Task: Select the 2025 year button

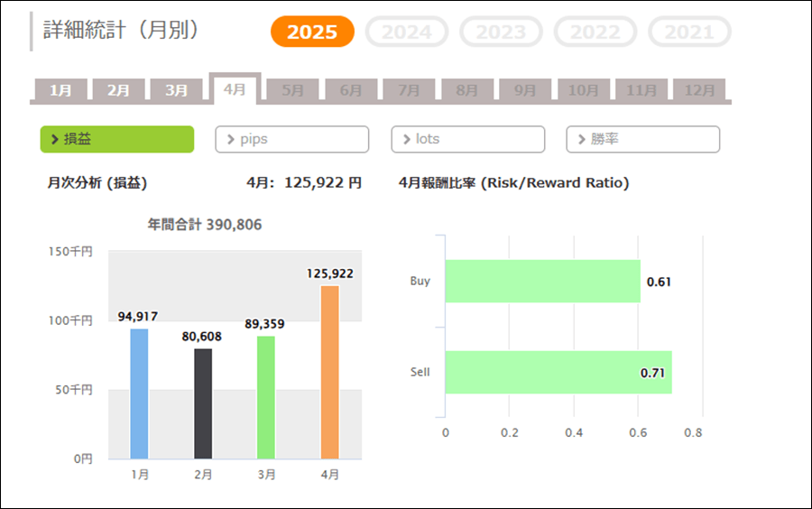Action: [312, 32]
